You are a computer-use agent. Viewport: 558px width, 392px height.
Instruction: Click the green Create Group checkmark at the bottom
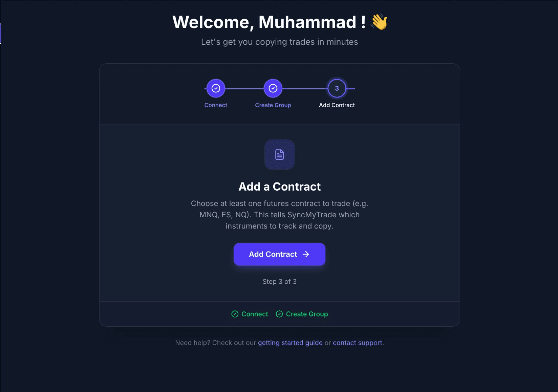279,314
